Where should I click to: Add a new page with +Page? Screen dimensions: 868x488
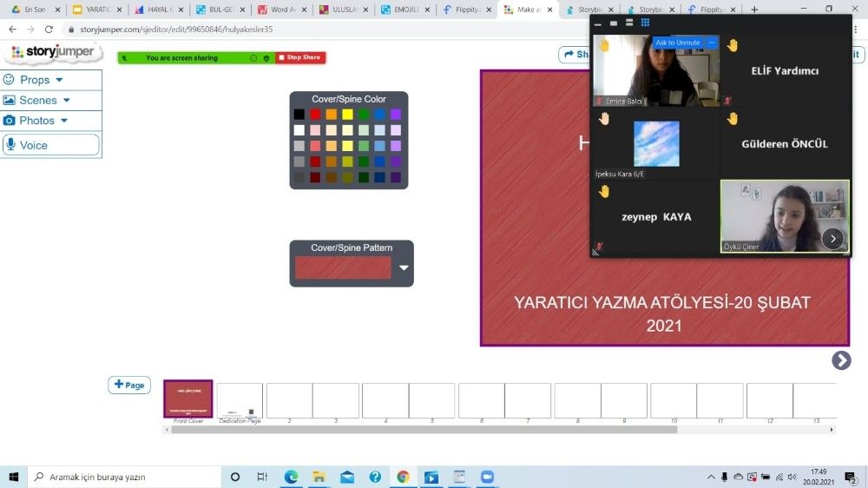click(x=129, y=385)
